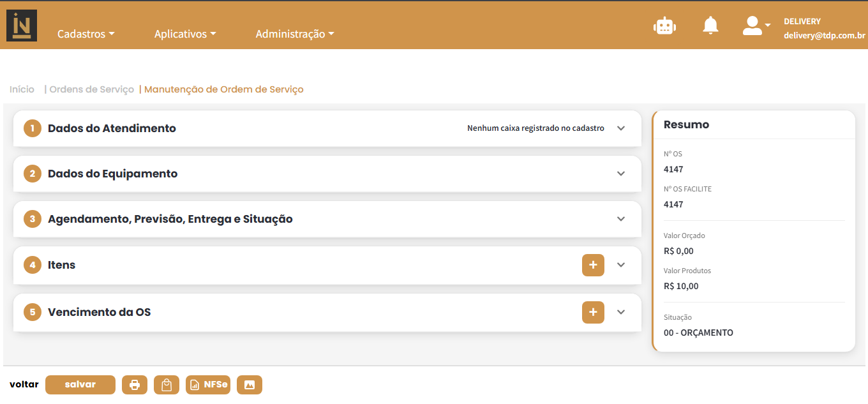Viewport: 868px width, 404px height.
Task: Click the Agendamento, Previsão, Entrega e Situação title
Action: pos(170,219)
